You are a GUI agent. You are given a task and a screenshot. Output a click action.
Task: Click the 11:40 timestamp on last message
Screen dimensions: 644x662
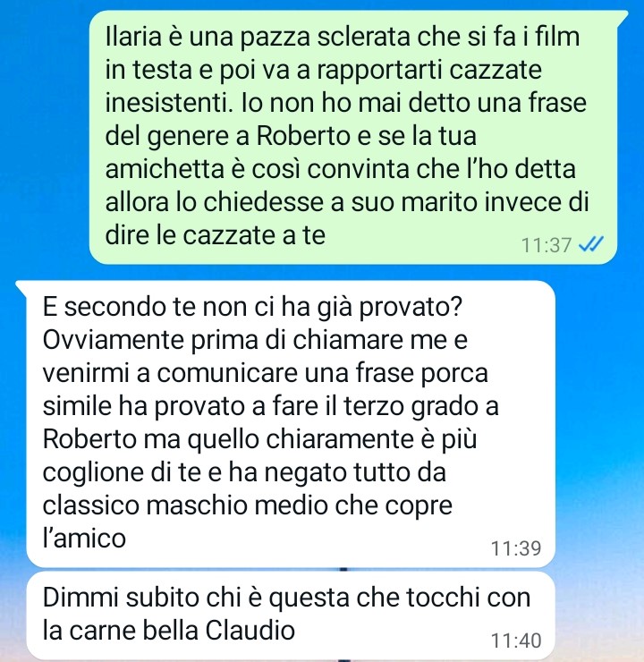(516, 641)
